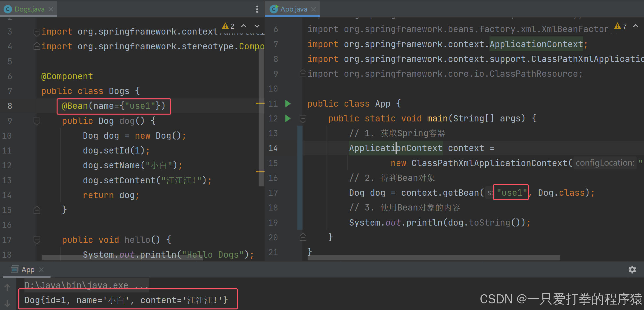Screen dimensions: 644x310
Task: Click the fold end marker at Dogs.java line 4
Action: pos(37,46)
